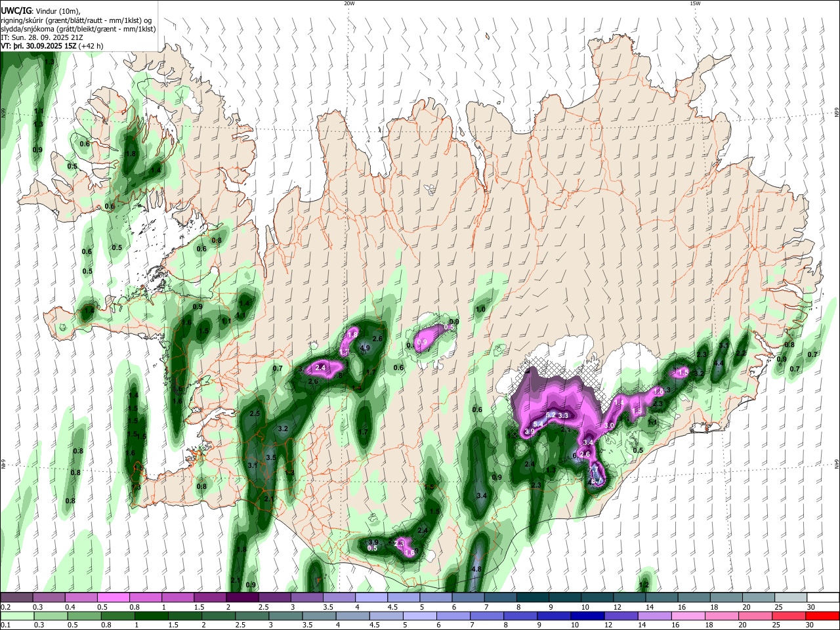The image size is (840, 630).
Task: Click the '4.4' precipitation value in the southeast
Action: point(719,363)
